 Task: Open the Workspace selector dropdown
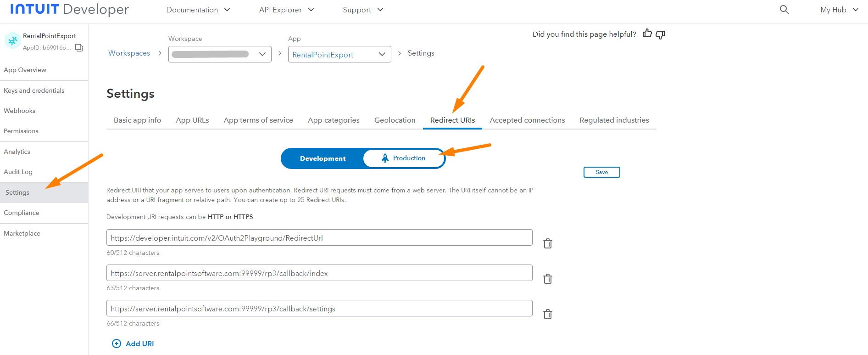[220, 54]
